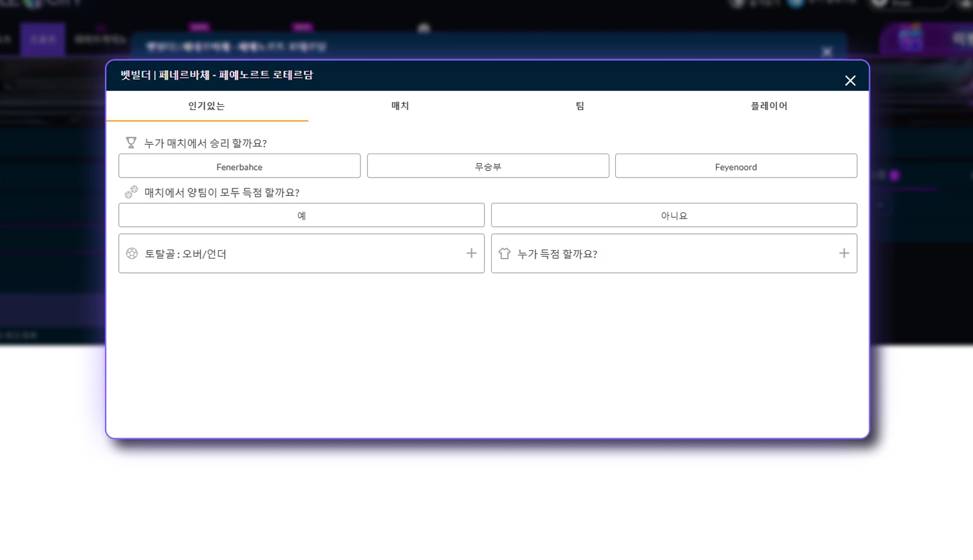Viewport: 973px width, 560px height.
Task: Click the soccer balls icon beside both teams score
Action: 131,192
